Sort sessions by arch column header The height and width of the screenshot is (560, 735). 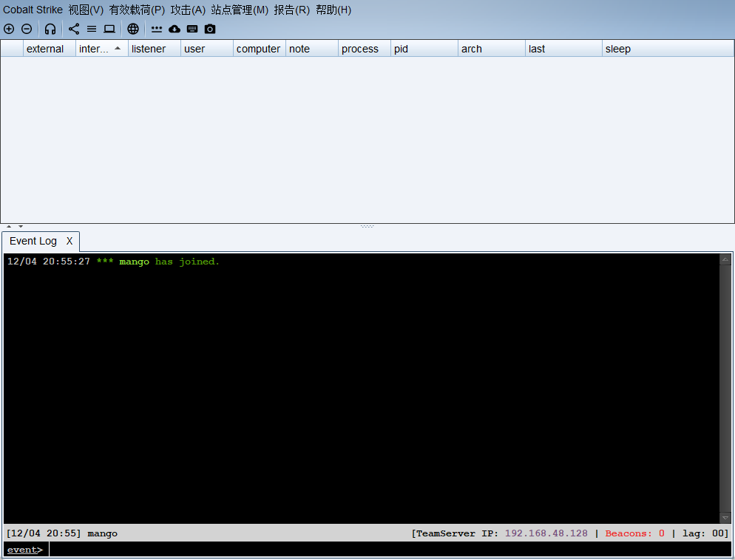[x=491, y=49]
